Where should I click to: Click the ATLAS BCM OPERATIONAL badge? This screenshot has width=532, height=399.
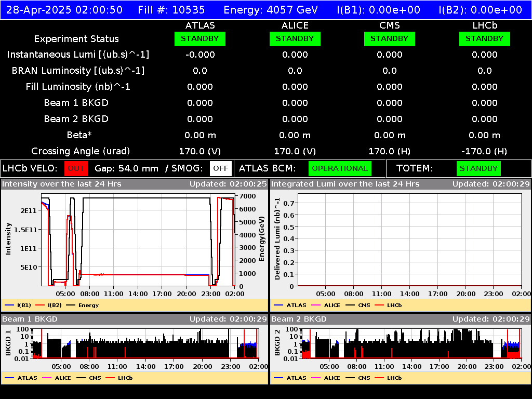tap(340, 169)
